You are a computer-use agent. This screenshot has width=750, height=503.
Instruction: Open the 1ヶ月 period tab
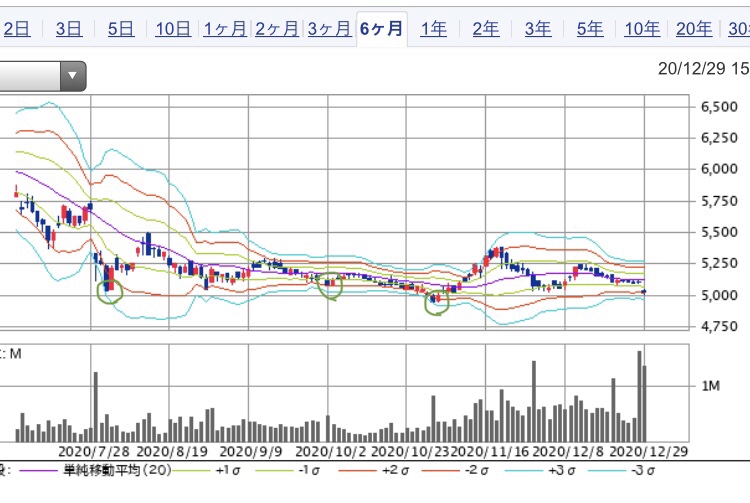tap(225, 28)
